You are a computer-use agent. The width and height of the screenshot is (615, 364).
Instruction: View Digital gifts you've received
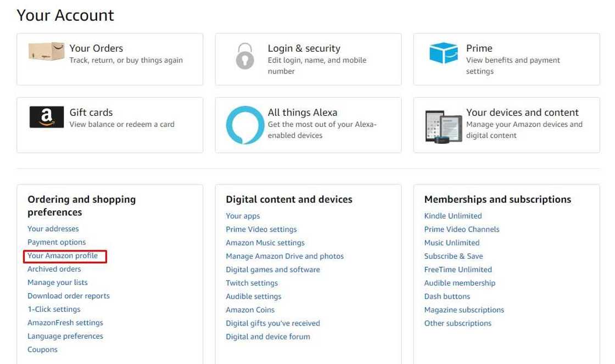272,323
